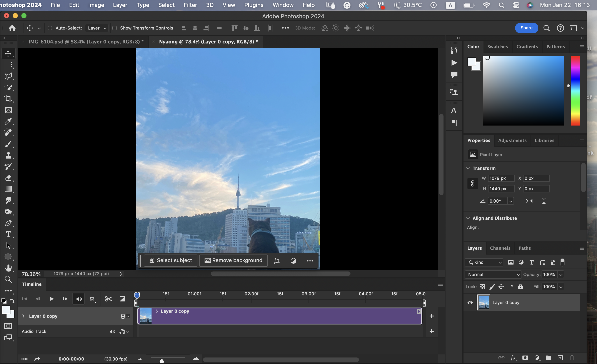Click the rainbow hue slider strip
This screenshot has height=364, width=597.
tap(575, 91)
